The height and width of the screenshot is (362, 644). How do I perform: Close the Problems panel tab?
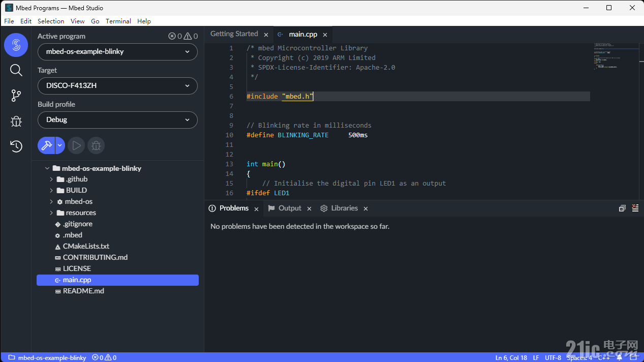[x=256, y=208]
